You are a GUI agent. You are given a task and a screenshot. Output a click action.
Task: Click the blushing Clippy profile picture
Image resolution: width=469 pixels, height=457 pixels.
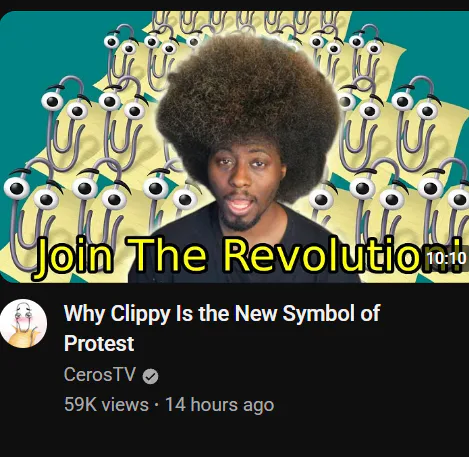pos(23,324)
